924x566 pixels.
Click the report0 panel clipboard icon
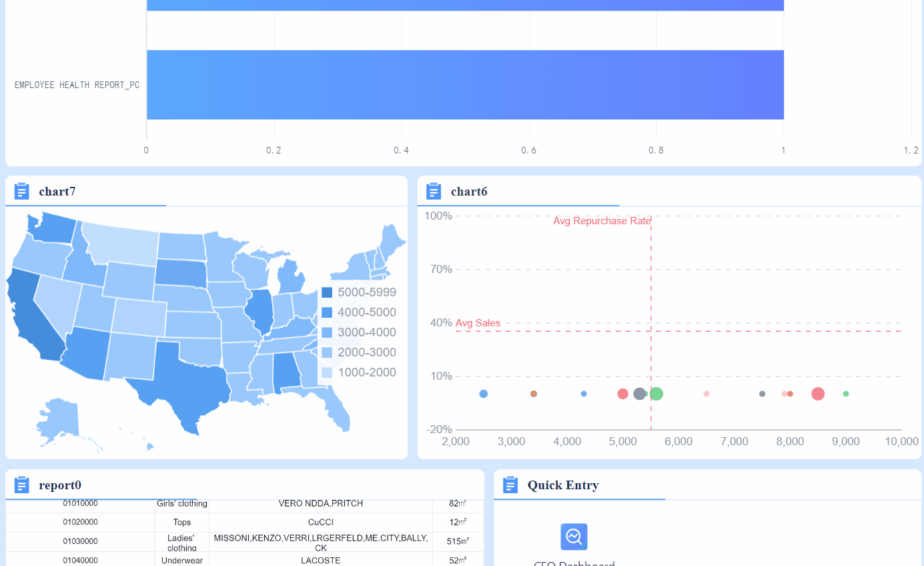point(21,485)
